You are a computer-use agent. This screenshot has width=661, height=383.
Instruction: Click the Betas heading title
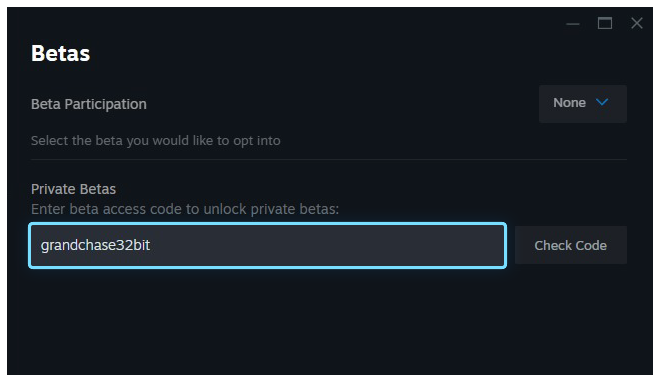[x=61, y=54]
